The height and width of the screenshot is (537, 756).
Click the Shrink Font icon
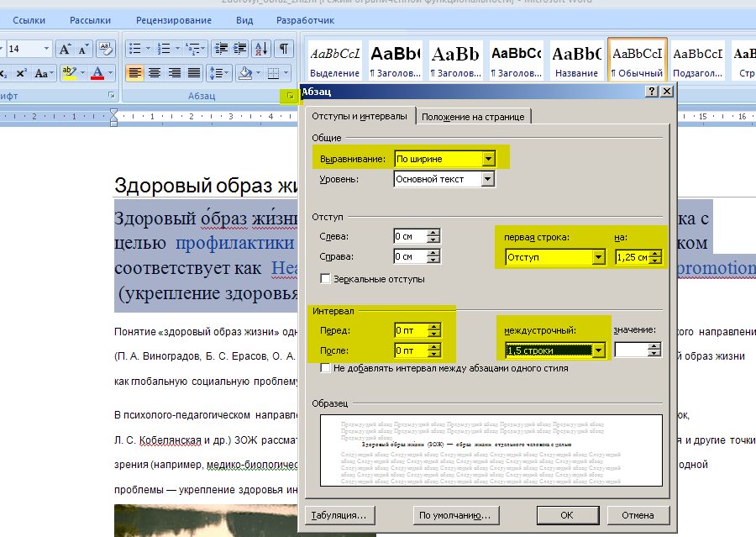(x=83, y=49)
